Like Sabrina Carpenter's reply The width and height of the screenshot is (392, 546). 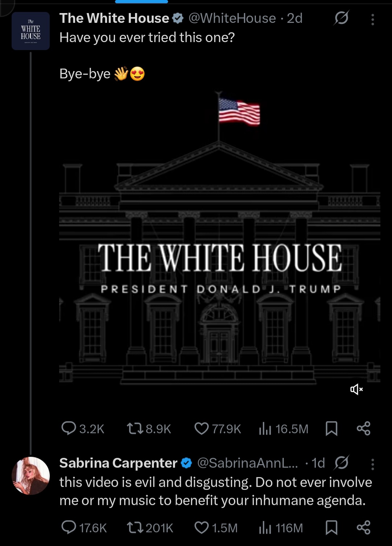pos(202,528)
